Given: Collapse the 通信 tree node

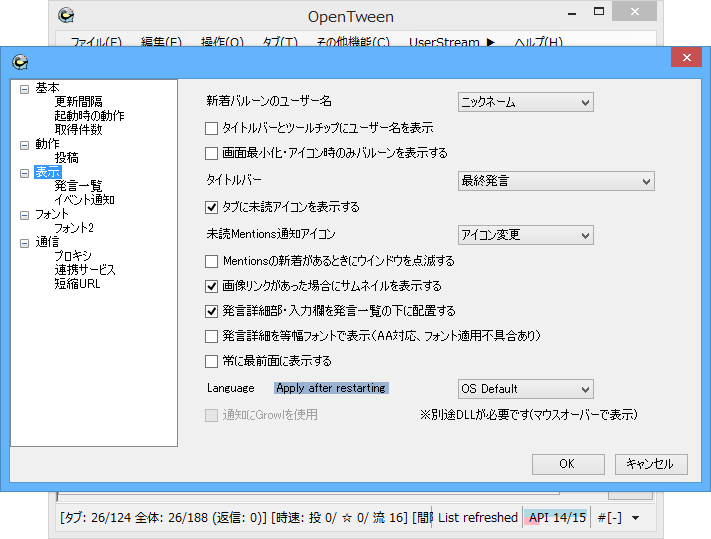Looking at the screenshot, I should pyautogui.click(x=24, y=243).
